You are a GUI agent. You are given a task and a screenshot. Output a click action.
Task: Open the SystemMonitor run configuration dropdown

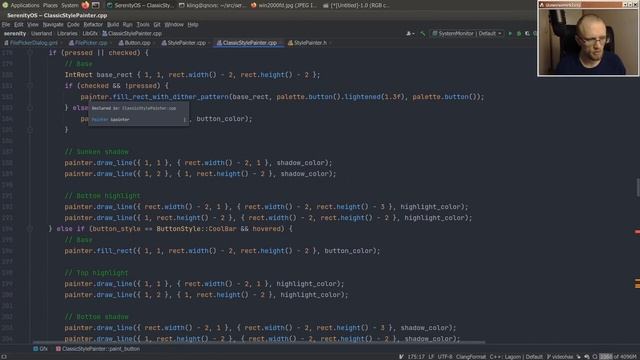(467, 33)
